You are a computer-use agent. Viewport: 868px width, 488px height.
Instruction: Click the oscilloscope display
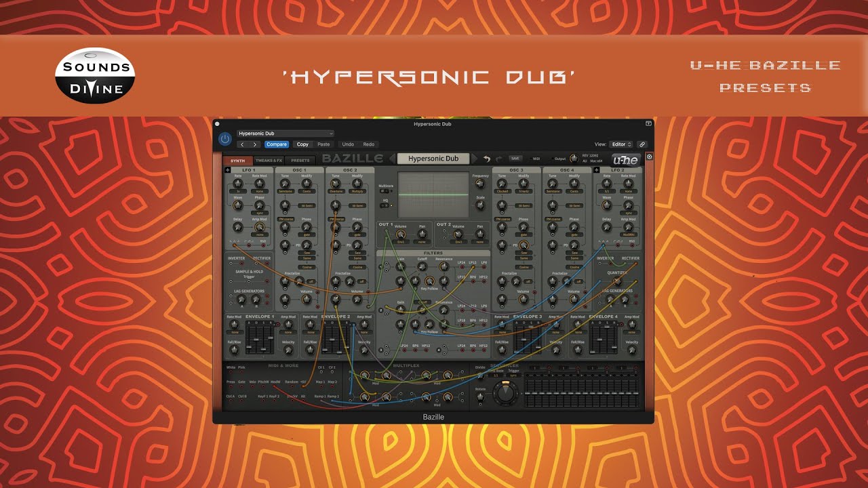tap(433, 195)
